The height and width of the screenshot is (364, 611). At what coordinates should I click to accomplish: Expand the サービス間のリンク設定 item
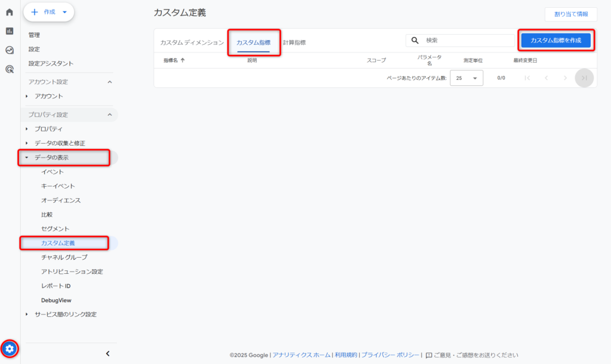27,314
